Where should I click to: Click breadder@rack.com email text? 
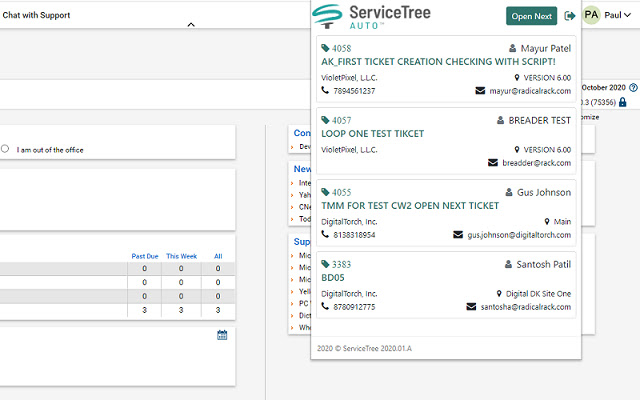(x=536, y=163)
